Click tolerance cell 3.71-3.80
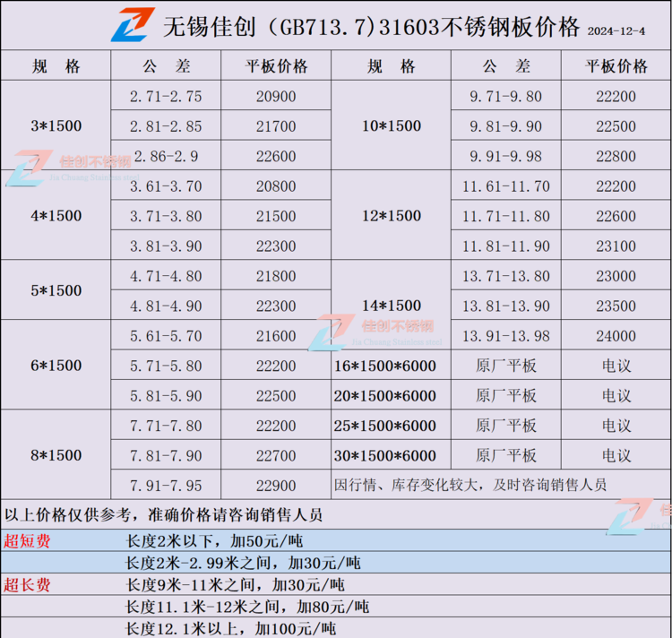 (166, 216)
